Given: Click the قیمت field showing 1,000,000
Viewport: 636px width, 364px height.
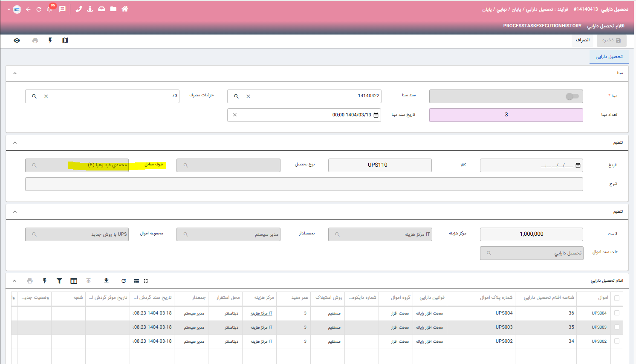Looking at the screenshot, I should click(x=531, y=234).
